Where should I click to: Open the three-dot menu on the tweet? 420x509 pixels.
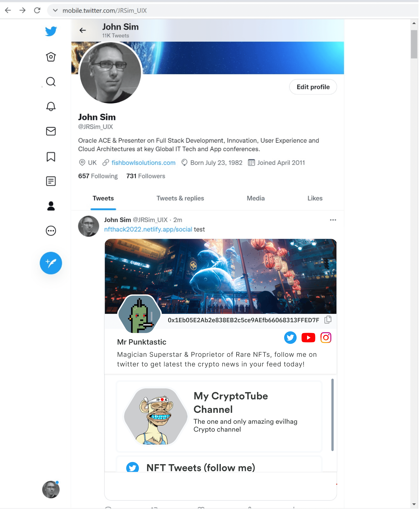333,220
